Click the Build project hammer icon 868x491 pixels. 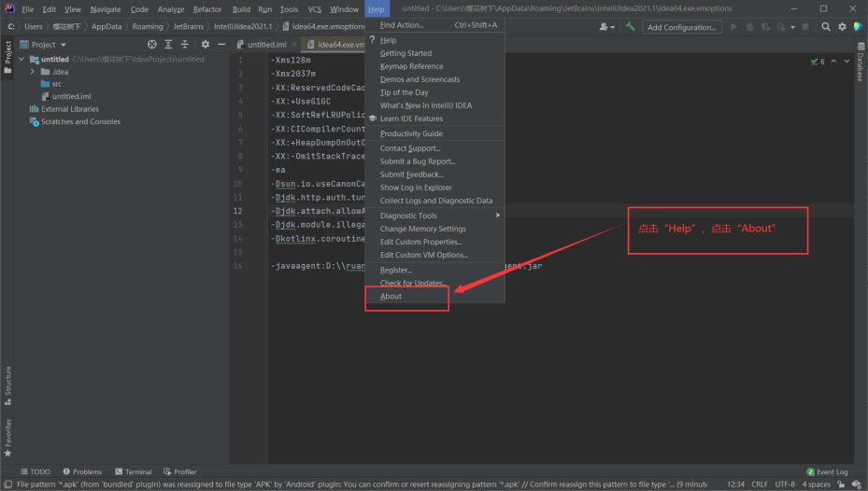pyautogui.click(x=630, y=26)
